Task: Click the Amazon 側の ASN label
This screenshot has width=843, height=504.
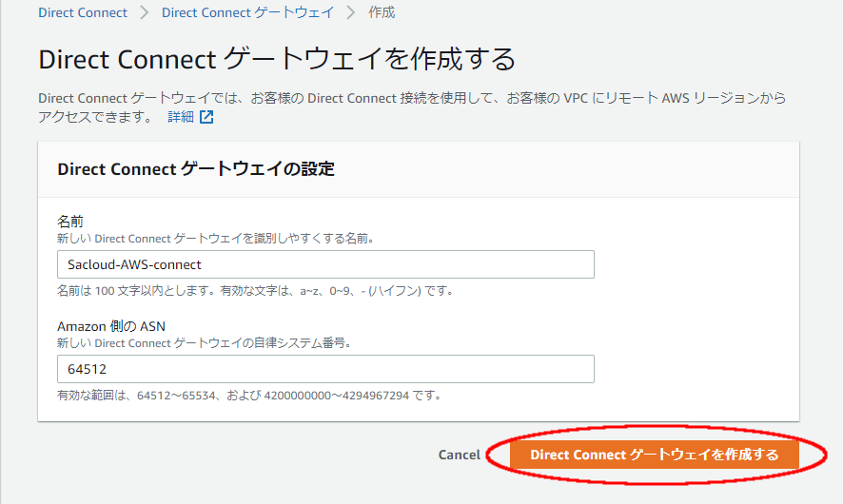Action: (111, 326)
